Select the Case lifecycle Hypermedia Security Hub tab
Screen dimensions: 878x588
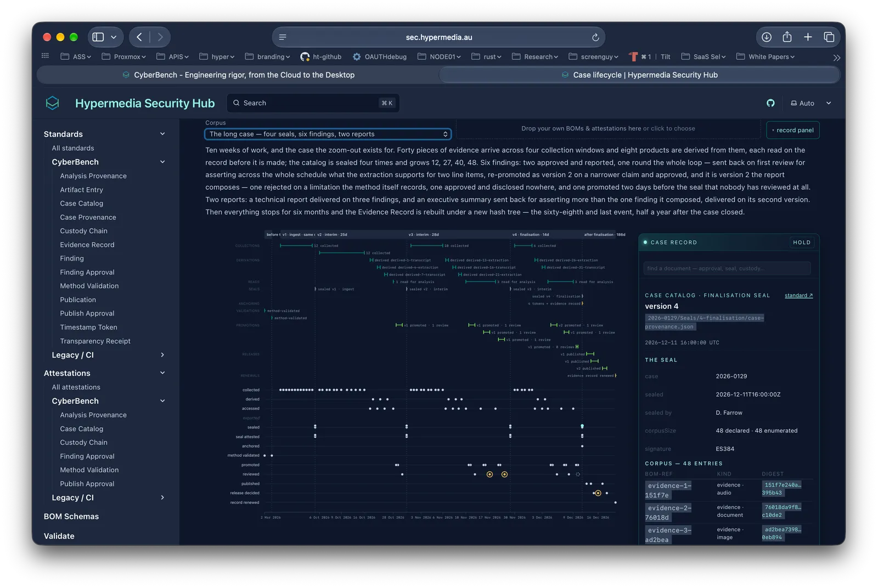coord(640,75)
